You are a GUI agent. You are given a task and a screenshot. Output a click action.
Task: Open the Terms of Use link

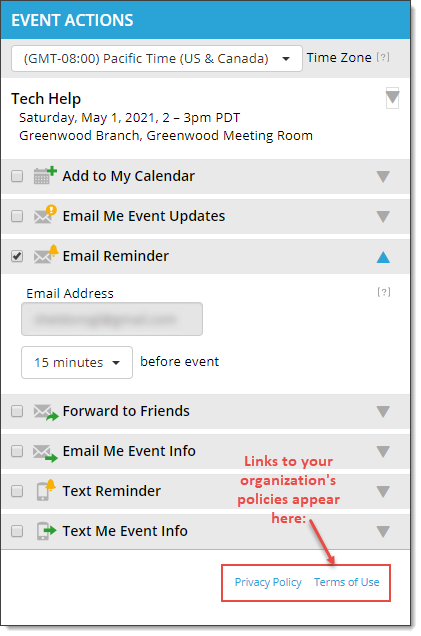pos(347,582)
